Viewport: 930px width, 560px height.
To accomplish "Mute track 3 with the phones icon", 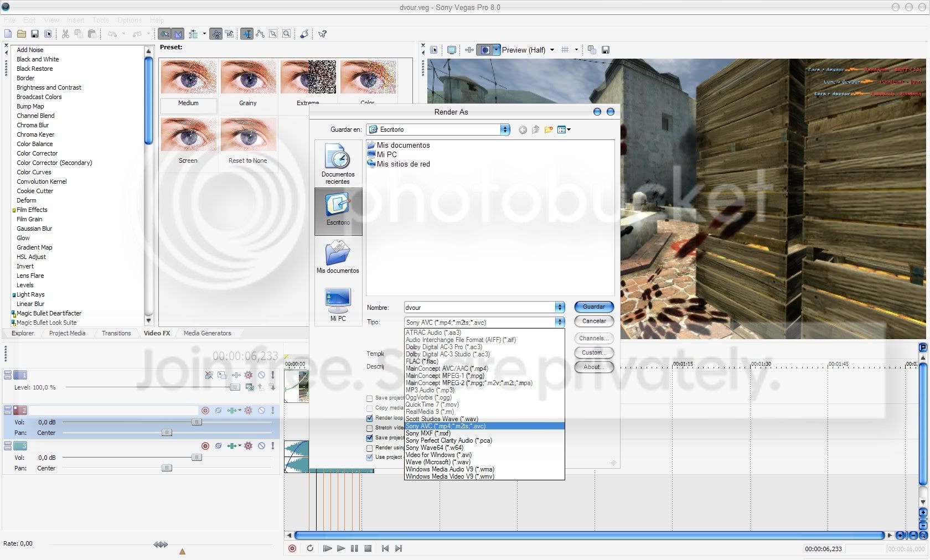I will [219, 445].
